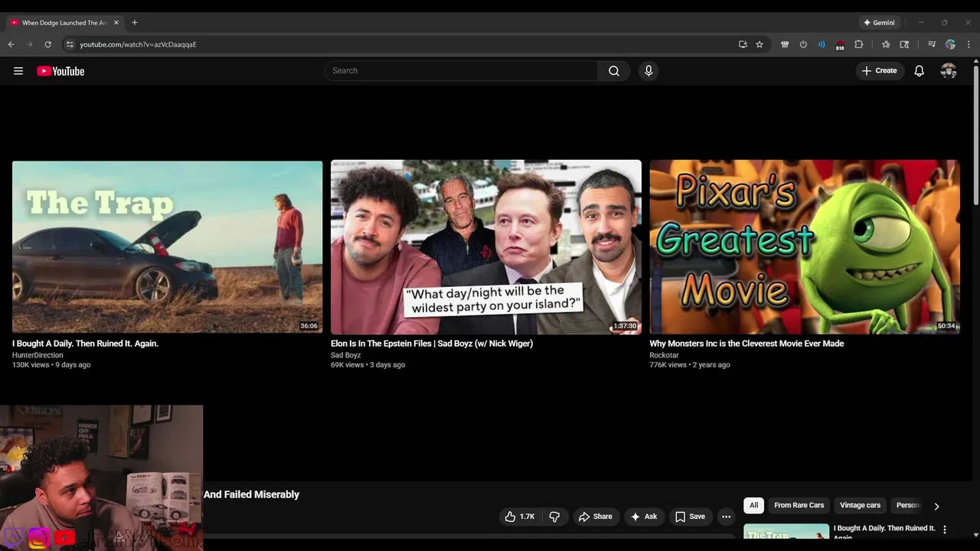Select the 'All' filter chip
Image resolution: width=980 pixels, height=551 pixels.
tap(753, 505)
